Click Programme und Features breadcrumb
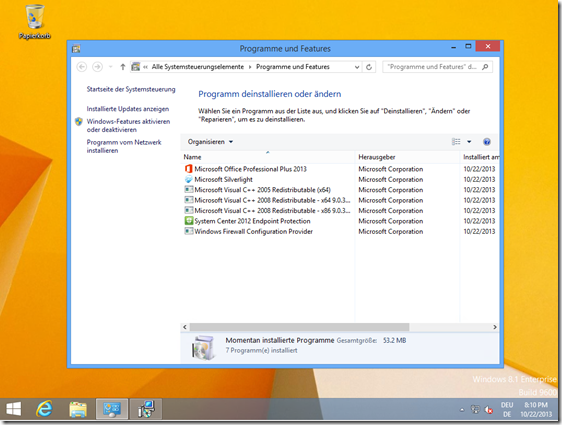 292,67
